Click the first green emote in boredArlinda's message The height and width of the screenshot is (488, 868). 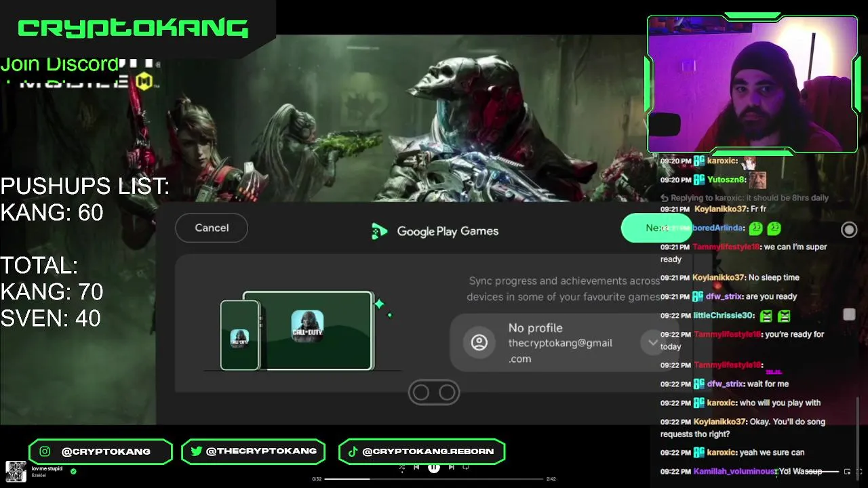coord(756,228)
